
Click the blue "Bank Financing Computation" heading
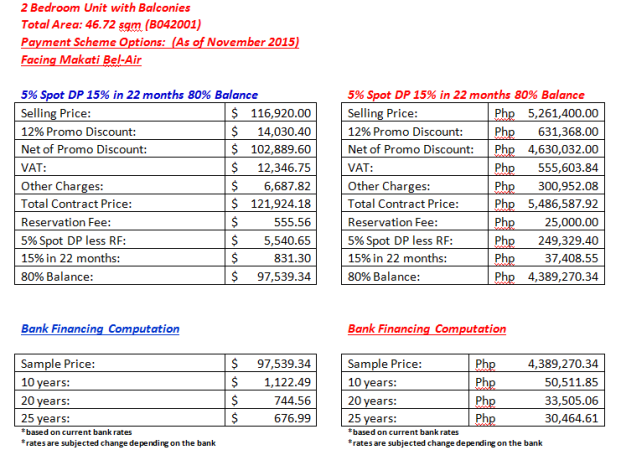(x=100, y=329)
